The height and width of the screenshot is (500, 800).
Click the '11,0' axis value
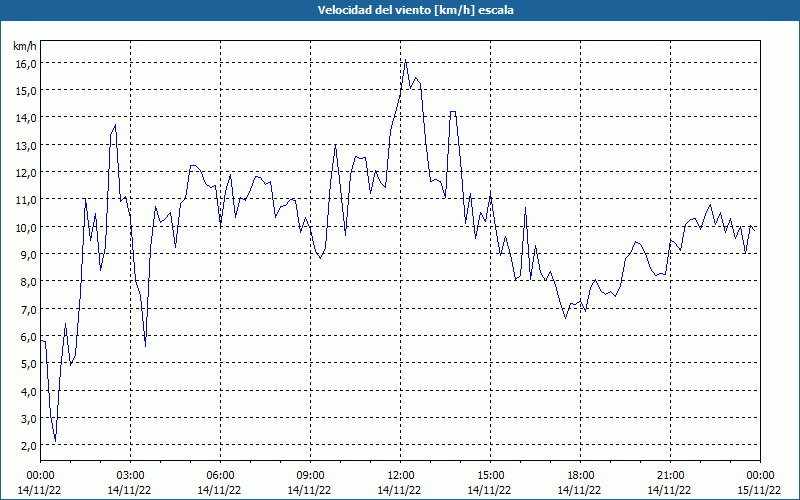[x=26, y=199]
